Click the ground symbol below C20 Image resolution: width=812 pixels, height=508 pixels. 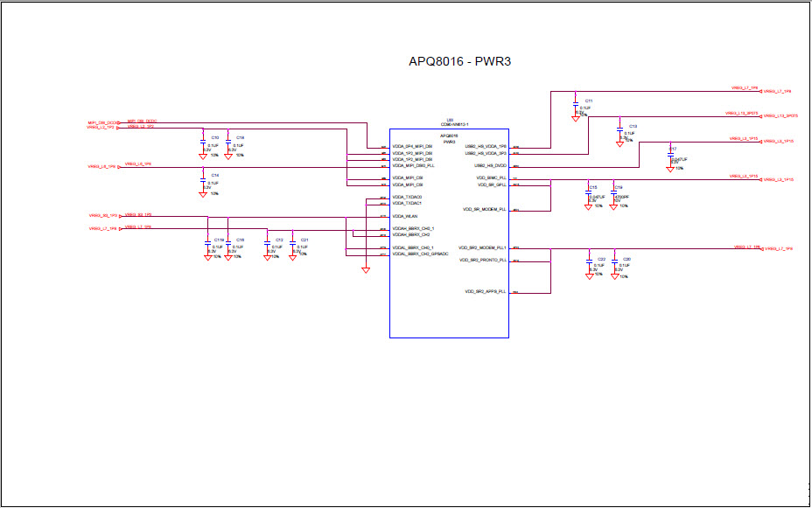[615, 275]
